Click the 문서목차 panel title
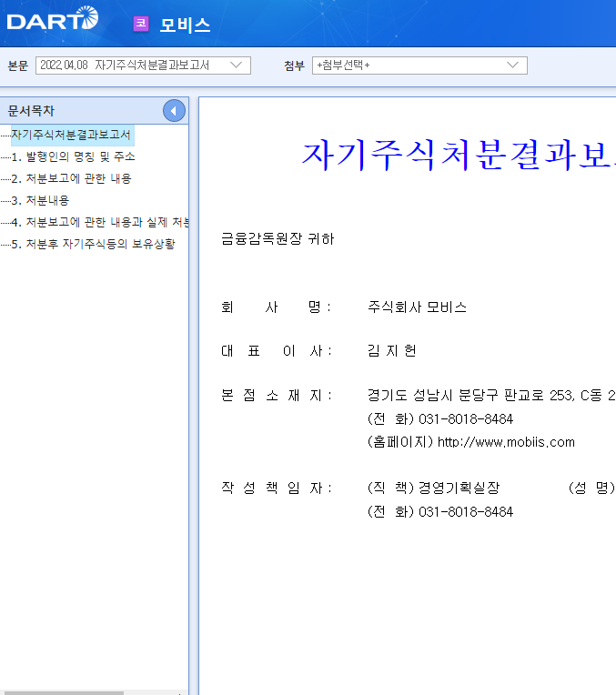This screenshot has height=695, width=616. pos(31,111)
